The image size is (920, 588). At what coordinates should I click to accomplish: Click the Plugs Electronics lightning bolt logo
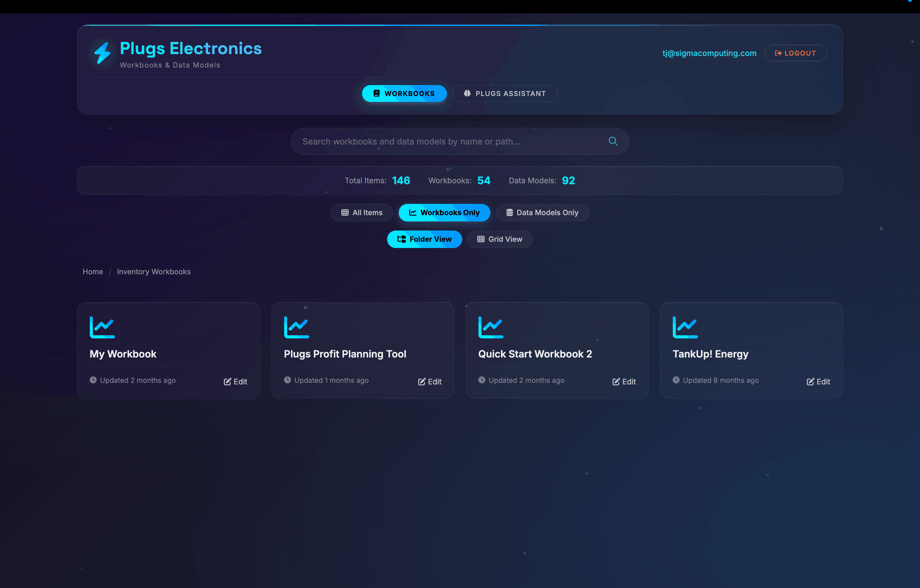(x=102, y=53)
